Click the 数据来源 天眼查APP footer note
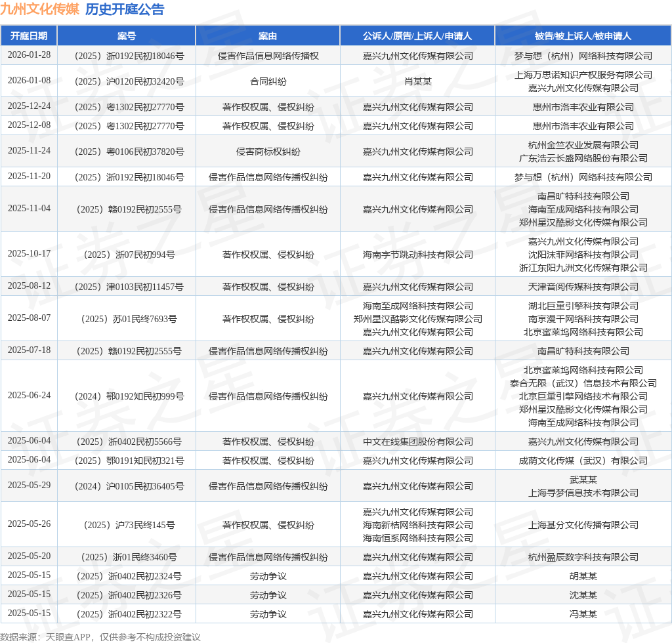The height and width of the screenshot is (643, 672). [100, 637]
